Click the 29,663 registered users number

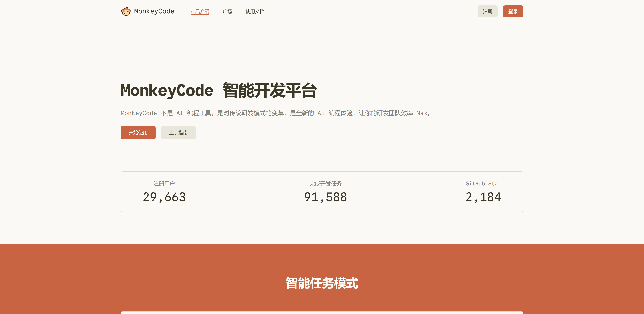click(x=164, y=197)
